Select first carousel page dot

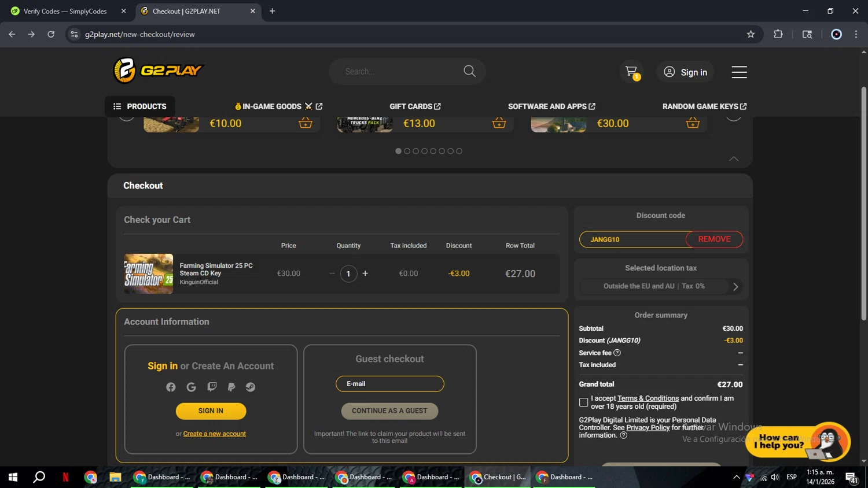[x=398, y=151]
